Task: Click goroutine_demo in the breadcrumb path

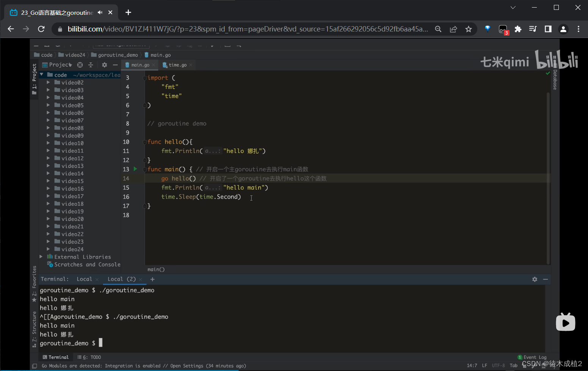Action: click(114, 55)
